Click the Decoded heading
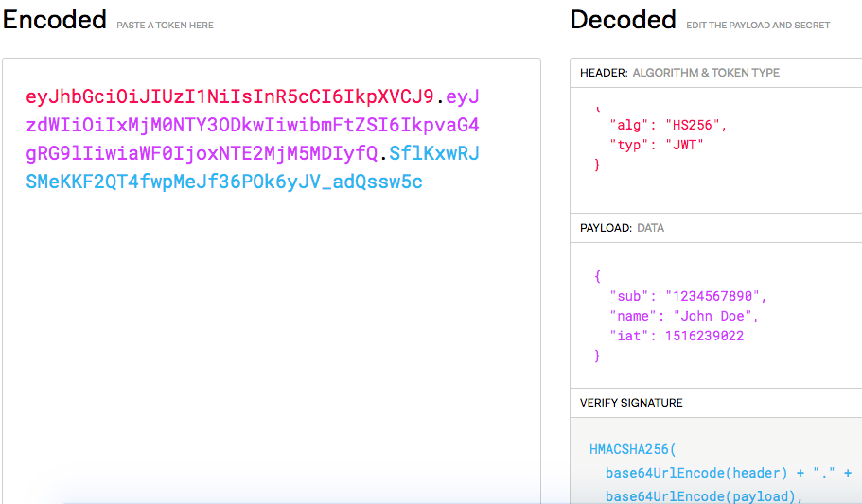This screenshot has width=862, height=504. pyautogui.click(x=623, y=20)
